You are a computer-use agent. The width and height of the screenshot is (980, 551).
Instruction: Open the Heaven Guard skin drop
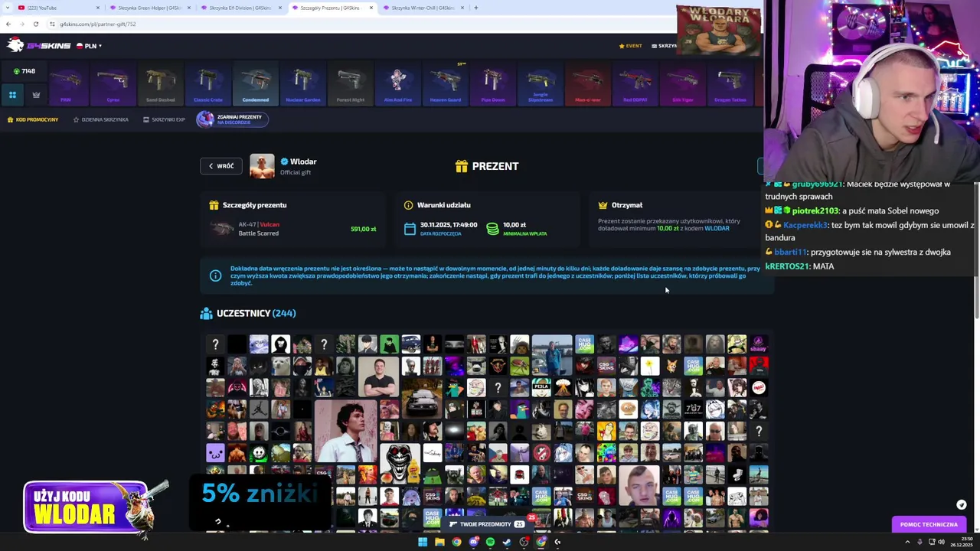pos(446,83)
